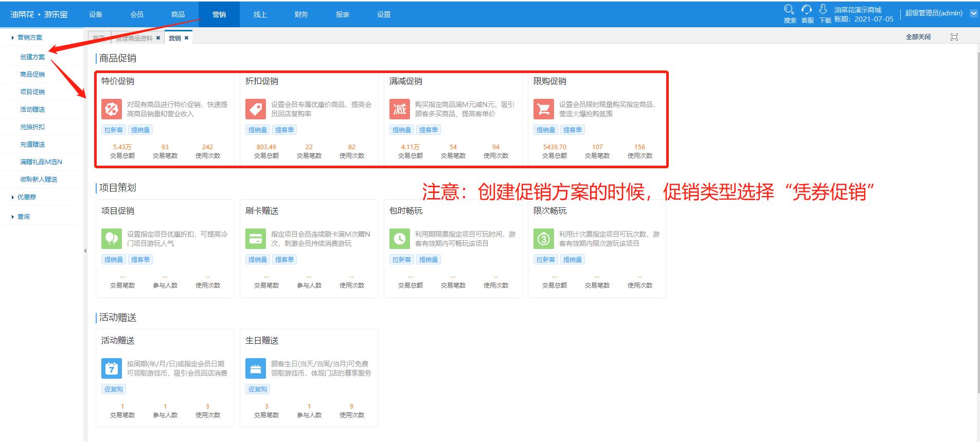The height and width of the screenshot is (442, 980).
Task: Select 充值赠送 in sidebar
Action: [x=32, y=145]
